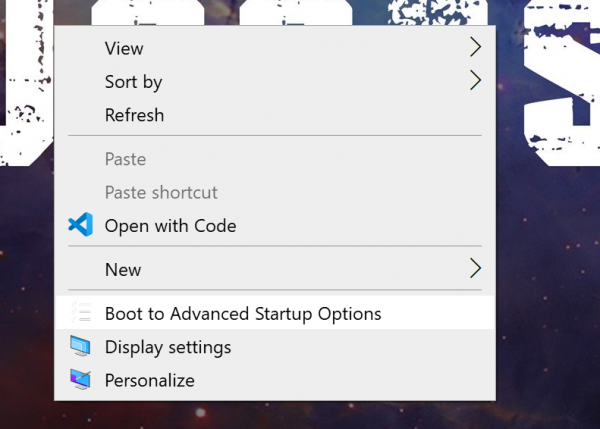600x429 pixels.
Task: Choose Open with Code
Action: tap(171, 226)
